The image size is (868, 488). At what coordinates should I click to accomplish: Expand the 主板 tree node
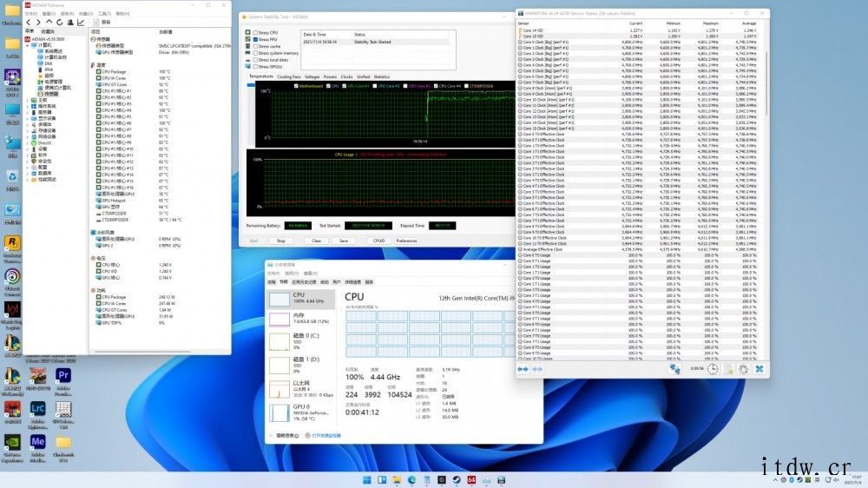[28, 100]
